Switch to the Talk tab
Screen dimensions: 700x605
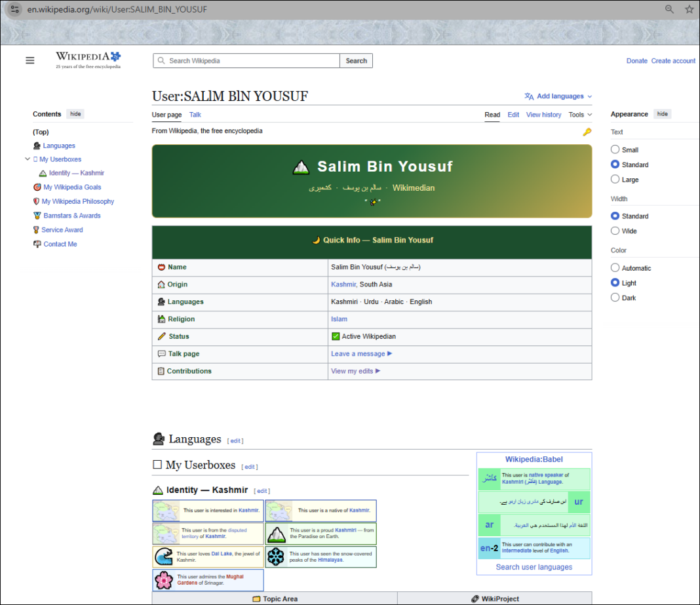coord(195,115)
